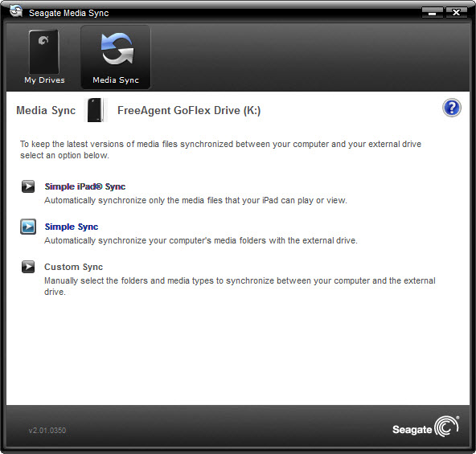
Task: Click the version number v2.01.0350
Action: (47, 431)
